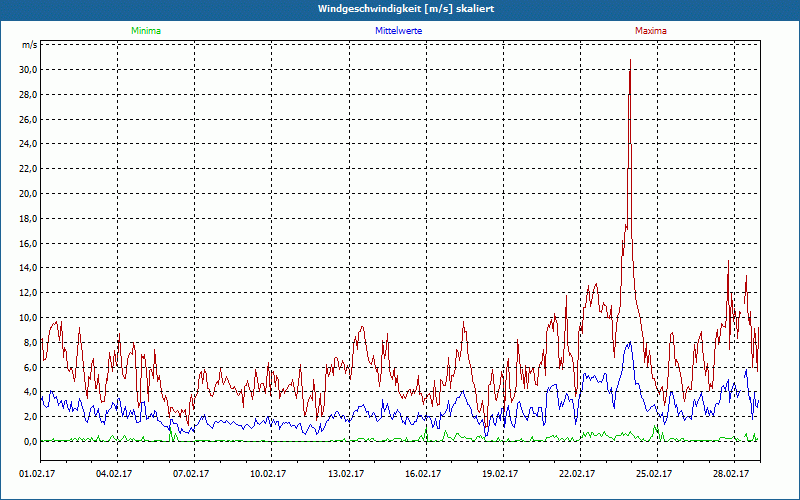Click the 10,0 y-axis value
This screenshot has width=800, height=500.
[29, 318]
